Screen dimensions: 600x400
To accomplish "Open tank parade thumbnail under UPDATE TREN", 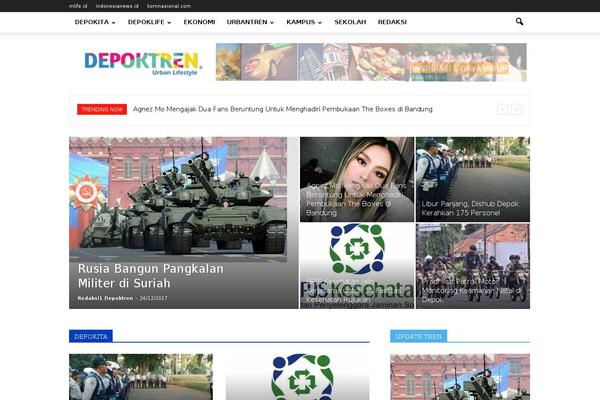I will pos(460,377).
